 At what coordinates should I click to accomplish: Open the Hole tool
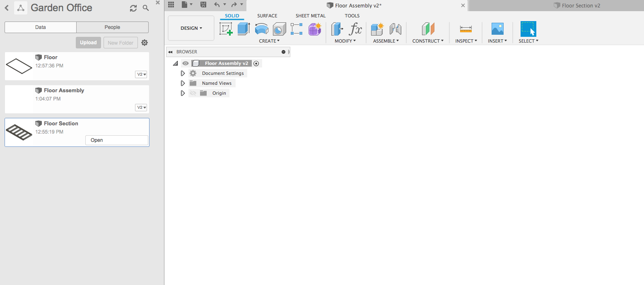(280, 28)
